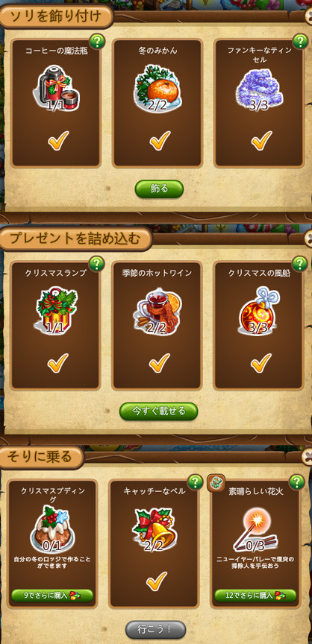Click the checkmark under the catchy bell

tap(157, 581)
